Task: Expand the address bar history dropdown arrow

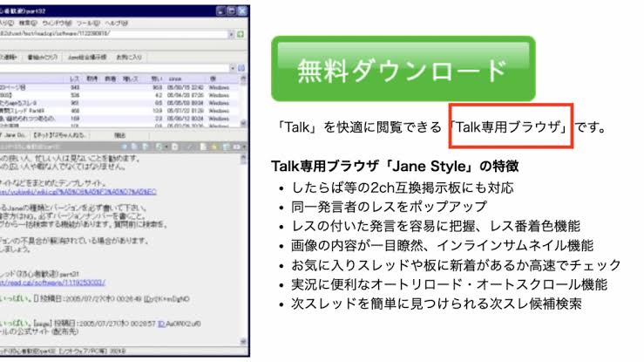Action: (231, 34)
